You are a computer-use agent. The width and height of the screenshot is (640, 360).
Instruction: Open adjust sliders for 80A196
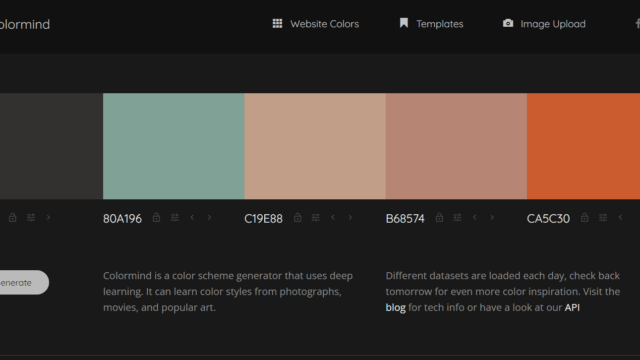pyautogui.click(x=175, y=218)
